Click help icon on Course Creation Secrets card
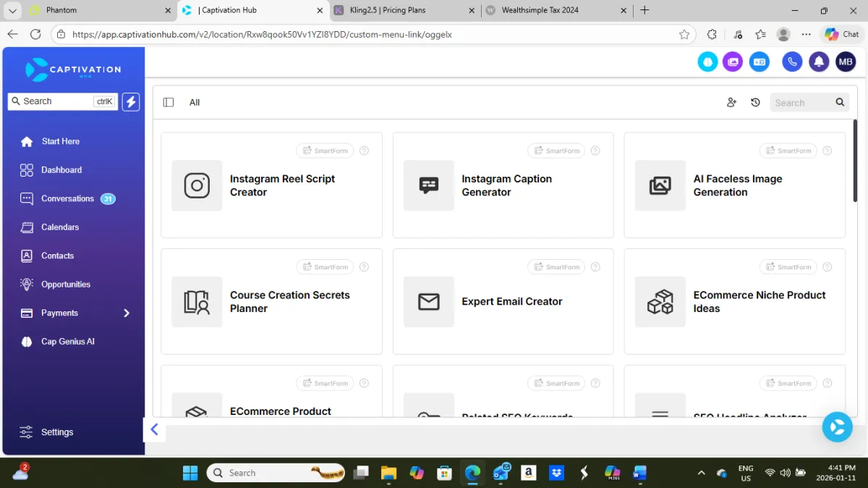 pos(364,267)
